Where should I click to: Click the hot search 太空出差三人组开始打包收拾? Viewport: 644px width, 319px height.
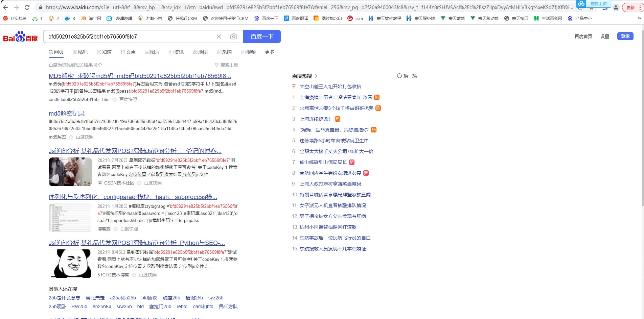click(x=330, y=87)
